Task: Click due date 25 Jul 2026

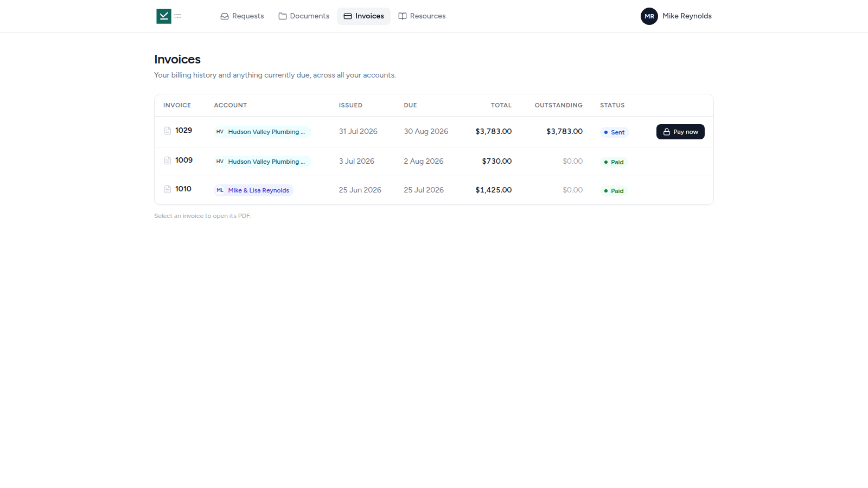Action: pos(424,190)
